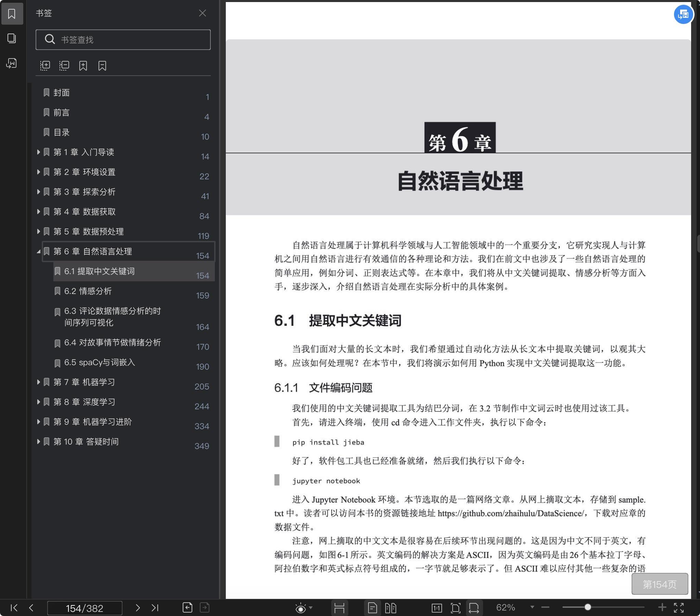
Task: Open the github.com/zhaihulu/DataScience link
Action: 511,513
